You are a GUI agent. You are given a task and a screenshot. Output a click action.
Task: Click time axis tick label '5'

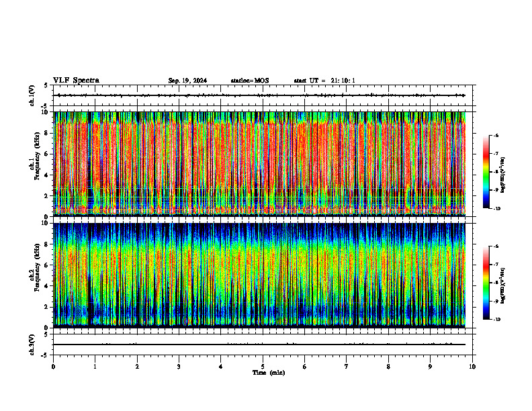coord(263,367)
